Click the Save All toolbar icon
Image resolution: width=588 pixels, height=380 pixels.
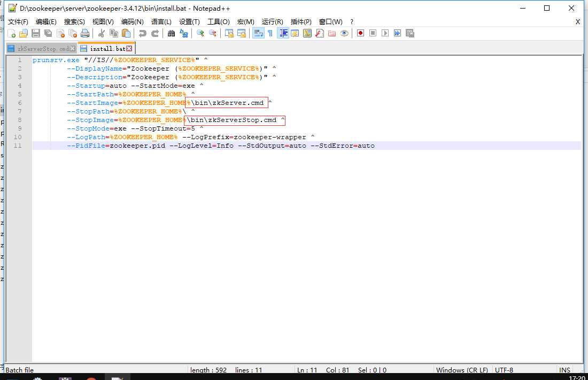coord(48,33)
